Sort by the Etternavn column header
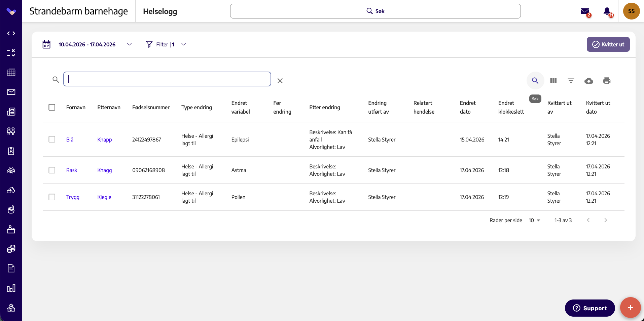Viewport: 644px width, 321px height. pos(109,107)
